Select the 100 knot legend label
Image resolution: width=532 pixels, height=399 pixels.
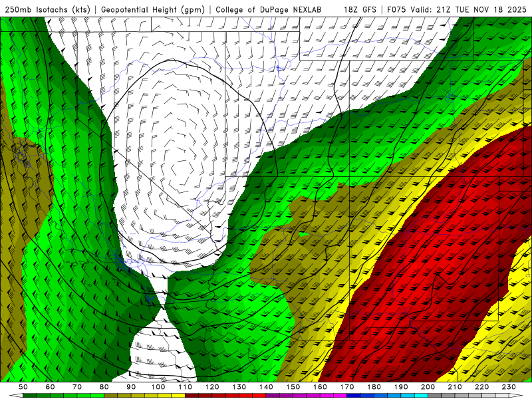click(x=158, y=387)
